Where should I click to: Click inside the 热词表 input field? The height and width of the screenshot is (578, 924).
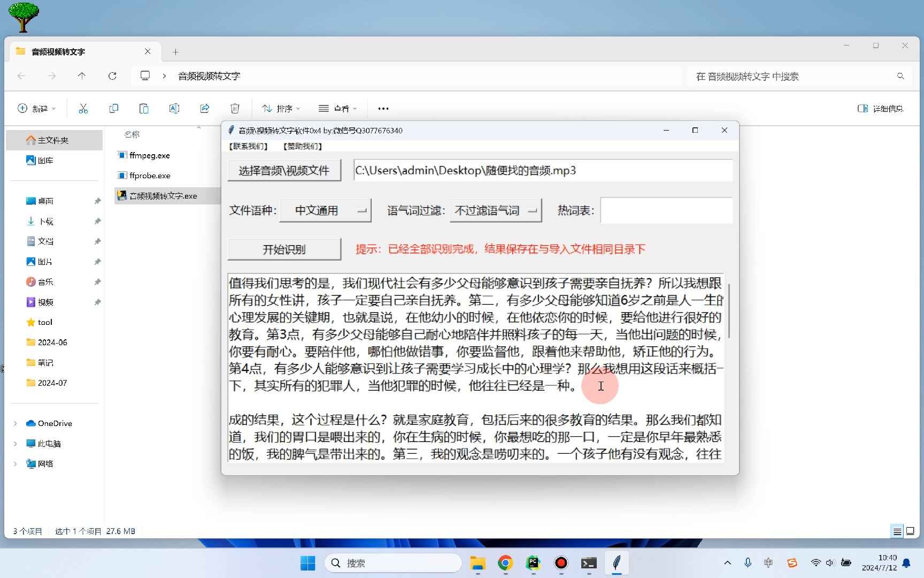coord(666,210)
